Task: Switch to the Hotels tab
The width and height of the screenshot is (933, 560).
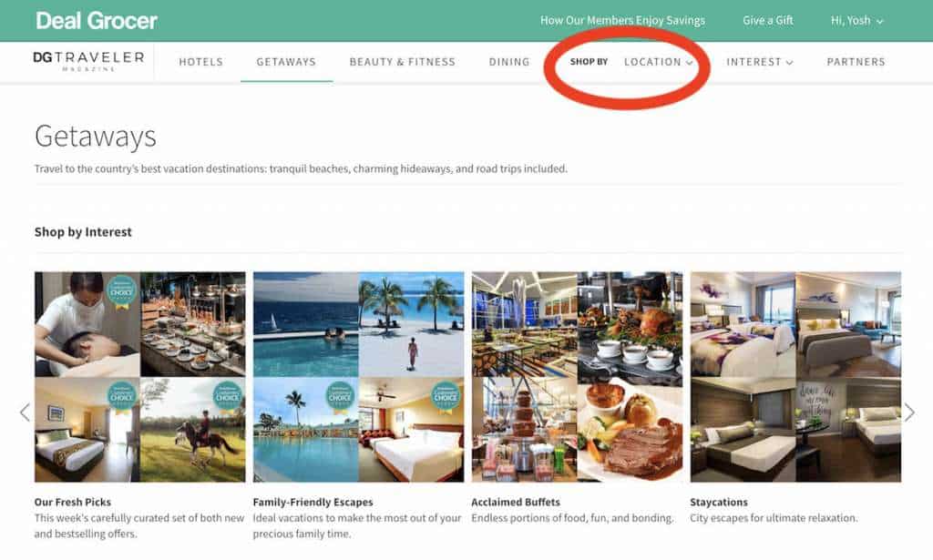Action: point(200,62)
